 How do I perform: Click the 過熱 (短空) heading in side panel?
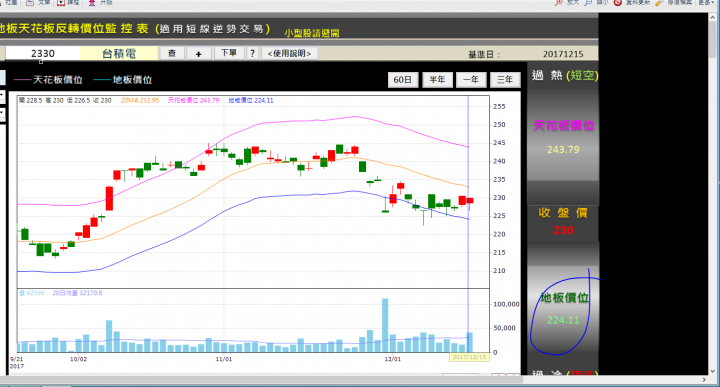[565, 75]
